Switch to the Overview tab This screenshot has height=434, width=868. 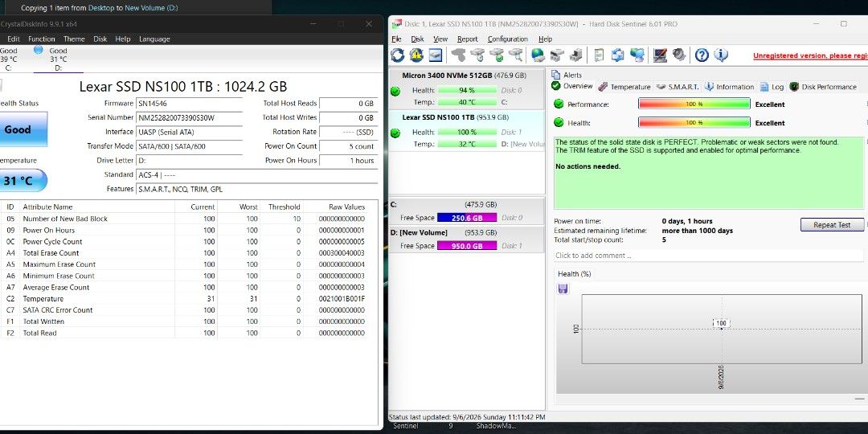572,86
